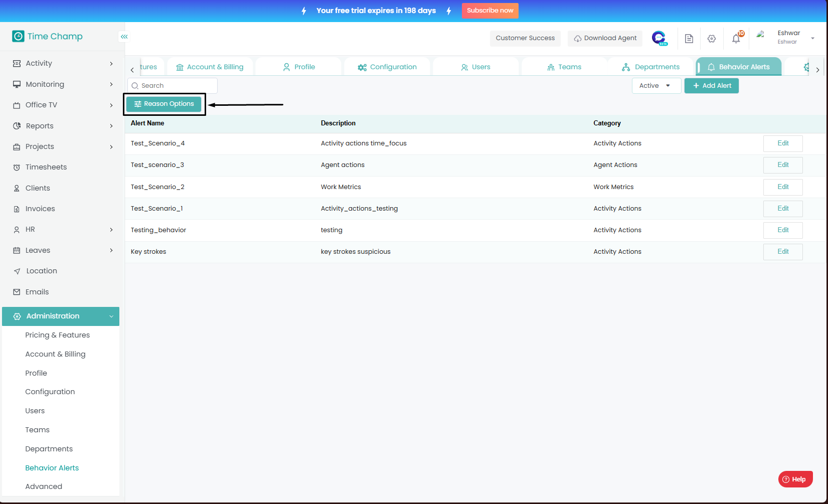Click the Projects briefcase icon
The image size is (828, 504).
point(17,146)
